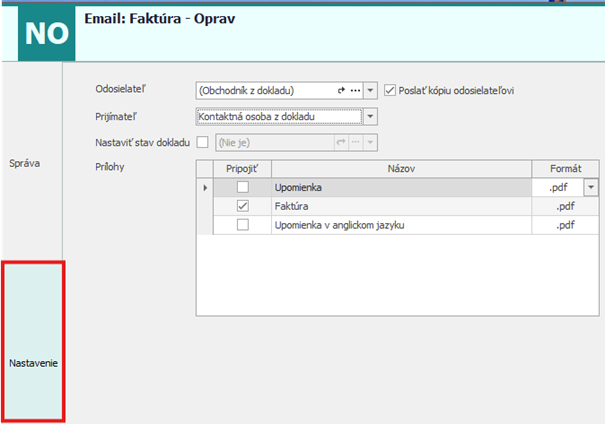The image size is (605, 424).
Task: Click the Názov column header
Action: tap(409, 169)
